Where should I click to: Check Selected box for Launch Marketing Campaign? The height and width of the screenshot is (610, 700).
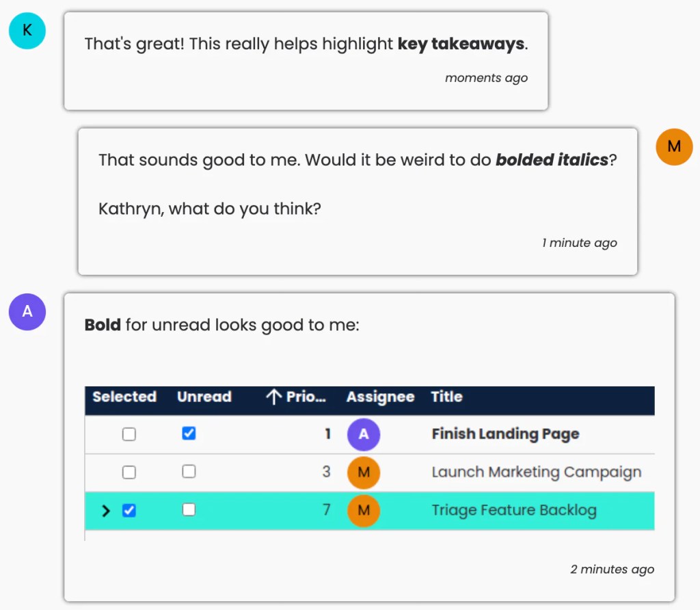click(129, 473)
